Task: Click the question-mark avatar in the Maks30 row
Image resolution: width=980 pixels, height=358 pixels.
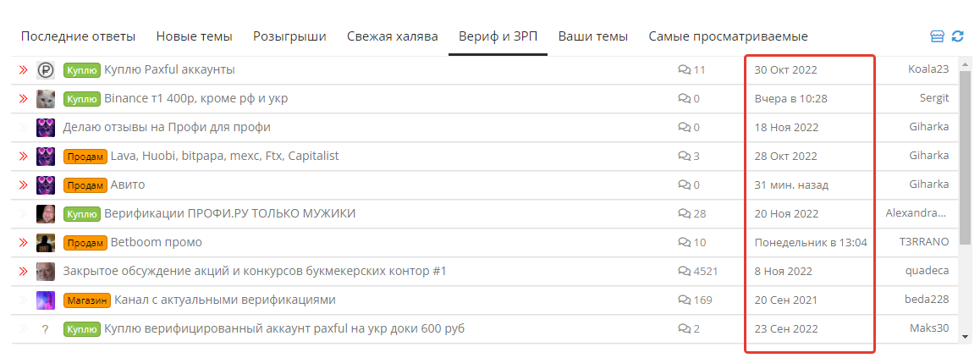Action: pos(45,329)
